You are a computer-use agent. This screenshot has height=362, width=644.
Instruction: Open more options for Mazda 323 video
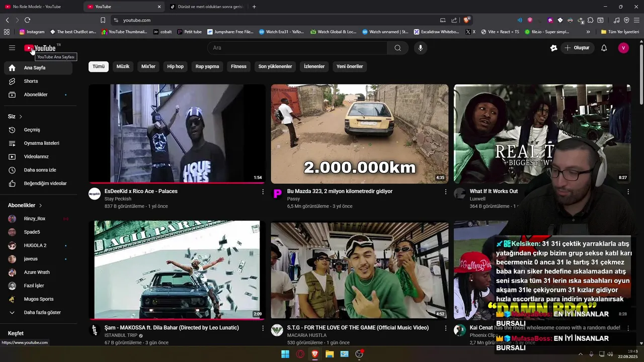[445, 192]
